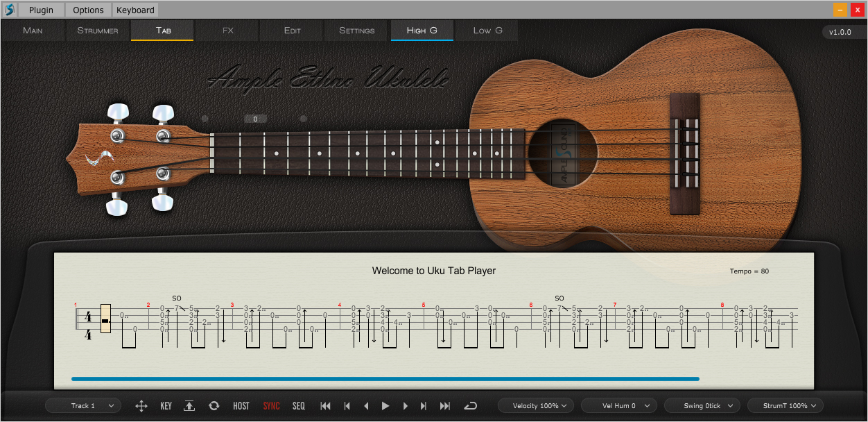This screenshot has width=868, height=422.
Task: Open the FX tab
Action: pyautogui.click(x=228, y=31)
